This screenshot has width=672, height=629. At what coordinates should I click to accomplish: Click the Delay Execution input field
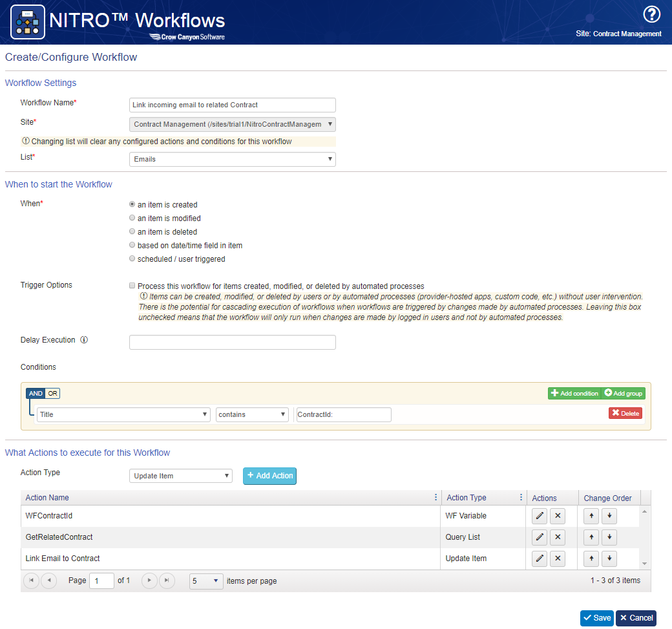click(x=232, y=342)
